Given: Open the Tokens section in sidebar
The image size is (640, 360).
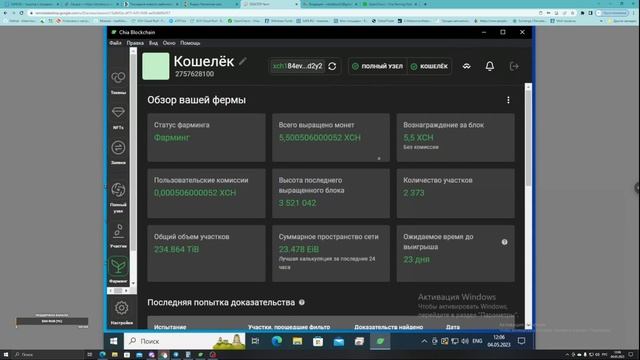Looking at the screenshot, I should tap(118, 82).
